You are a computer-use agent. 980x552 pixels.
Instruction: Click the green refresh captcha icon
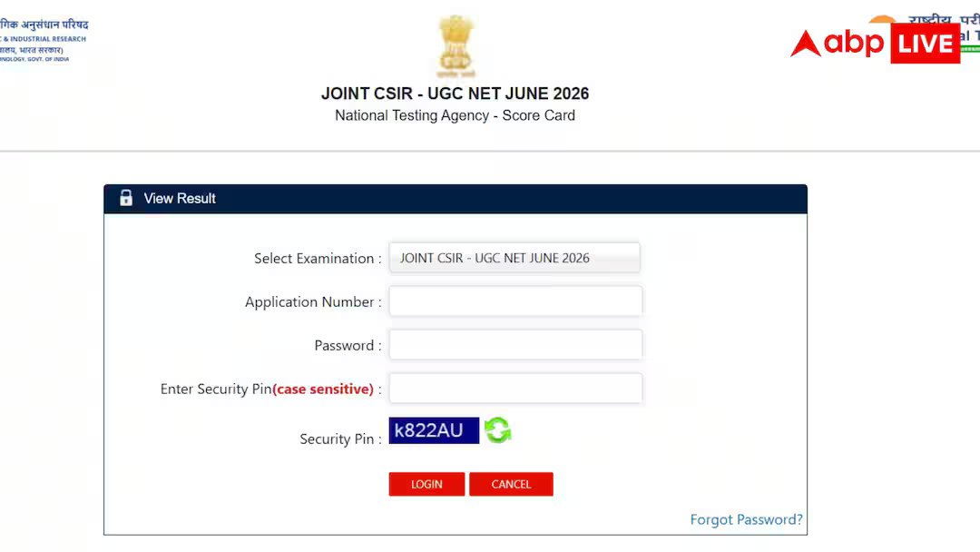[x=498, y=430]
